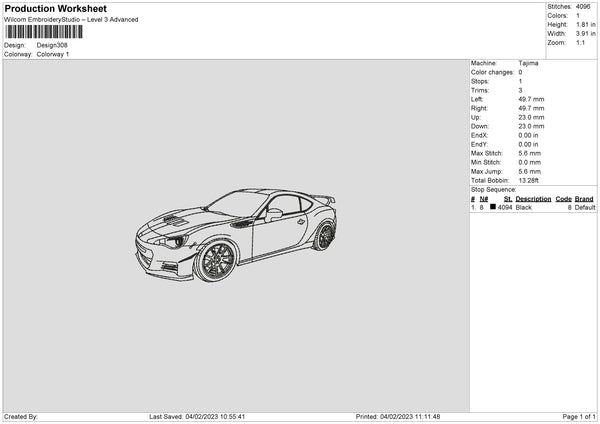Click the Default brand value
Image resolution: width=600 pixels, height=424 pixels.
point(585,207)
